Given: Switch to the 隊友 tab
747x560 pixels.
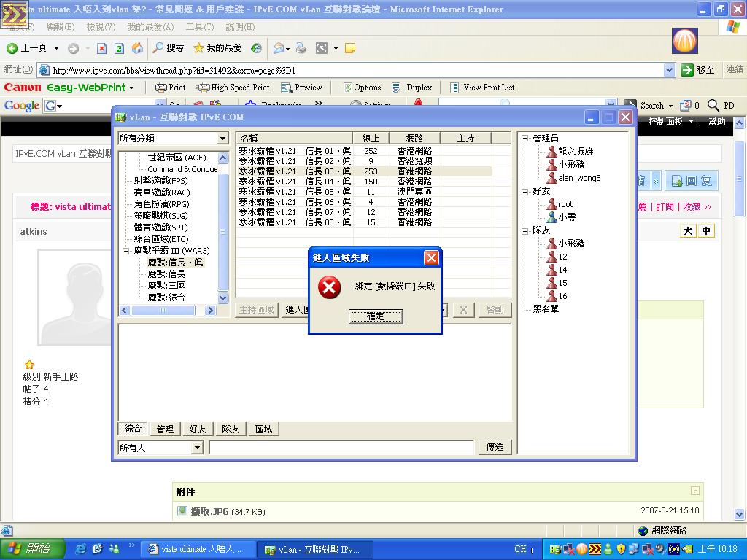Looking at the screenshot, I should coord(231,429).
